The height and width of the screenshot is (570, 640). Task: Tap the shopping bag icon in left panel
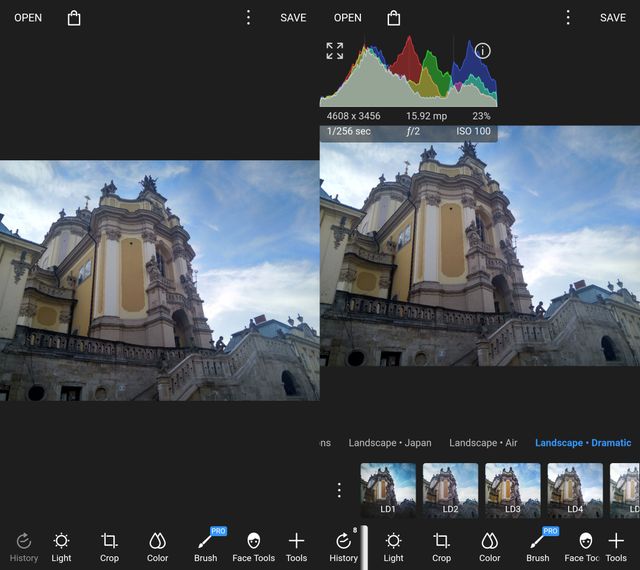tap(74, 18)
